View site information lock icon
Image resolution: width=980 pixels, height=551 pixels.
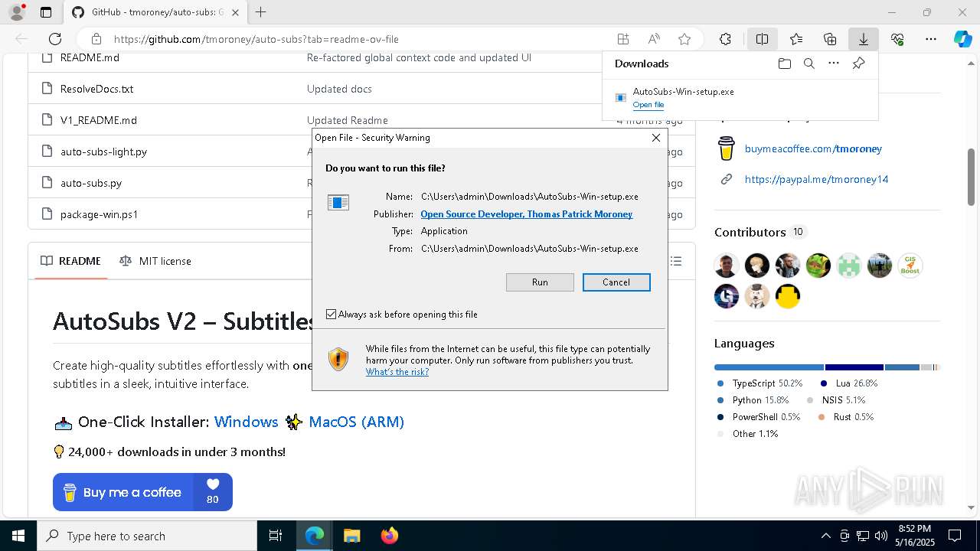click(96, 39)
